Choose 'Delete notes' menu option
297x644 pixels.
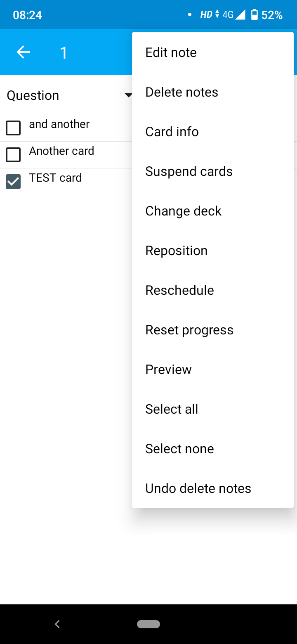[181, 92]
